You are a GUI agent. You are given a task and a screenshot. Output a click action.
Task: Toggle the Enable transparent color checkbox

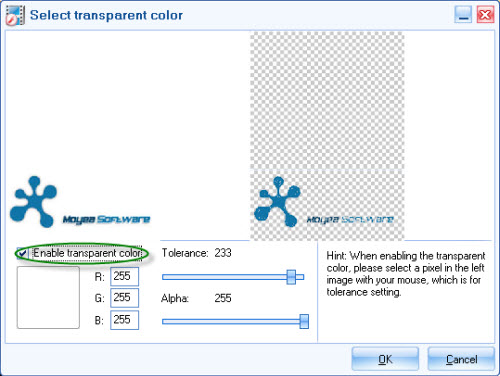click(x=22, y=253)
